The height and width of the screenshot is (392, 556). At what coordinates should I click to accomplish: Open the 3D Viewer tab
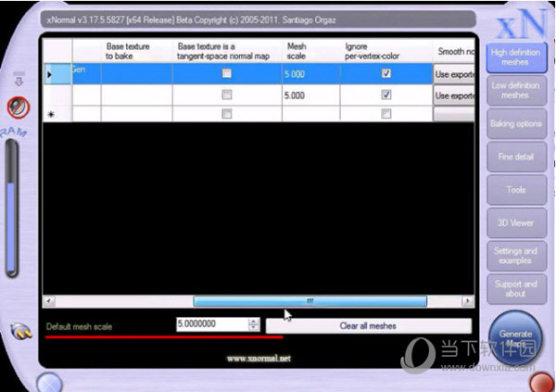click(516, 222)
